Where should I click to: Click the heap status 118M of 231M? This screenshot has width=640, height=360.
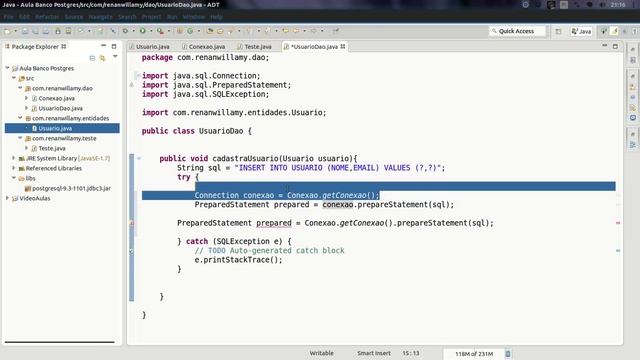473,354
